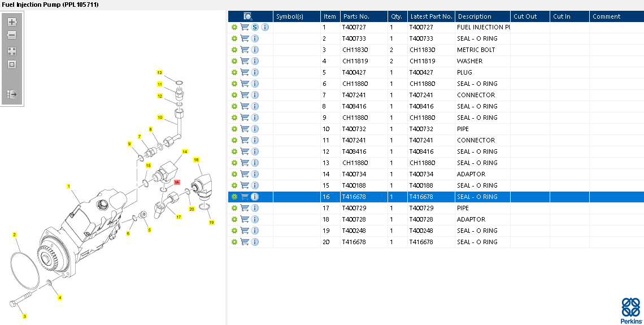Sort by Latest Part No. column header
This screenshot has width=644, height=325.
[431, 16]
